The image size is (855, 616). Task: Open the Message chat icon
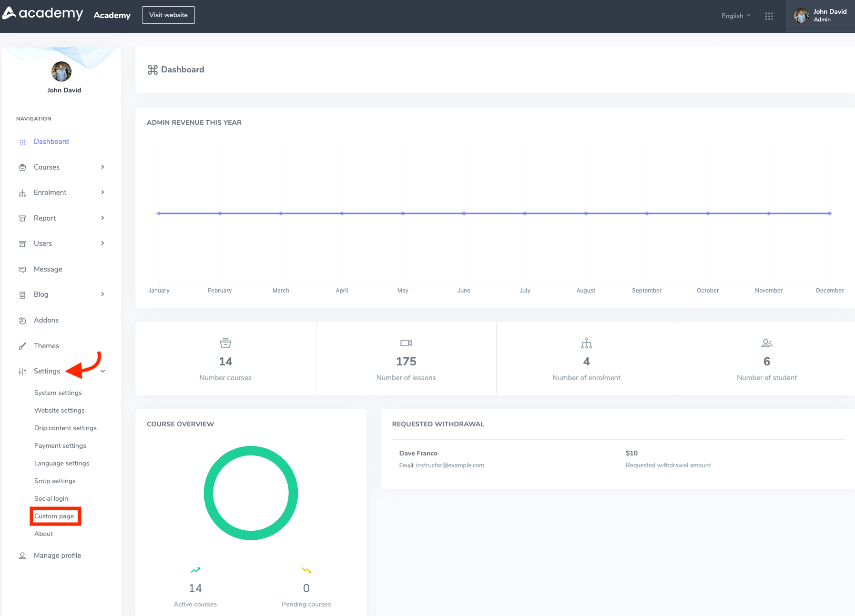pyautogui.click(x=22, y=269)
